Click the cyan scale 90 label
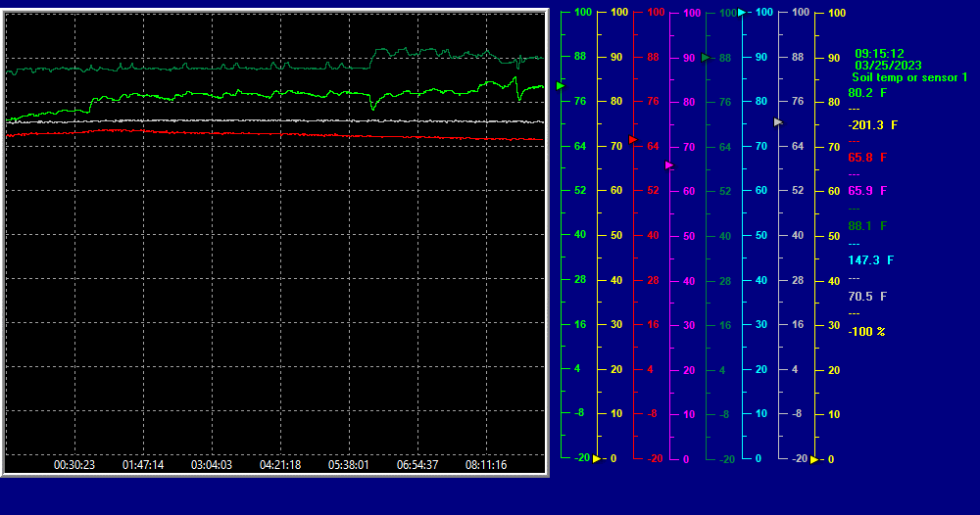Viewport: 980px width, 515px height. [x=761, y=57]
